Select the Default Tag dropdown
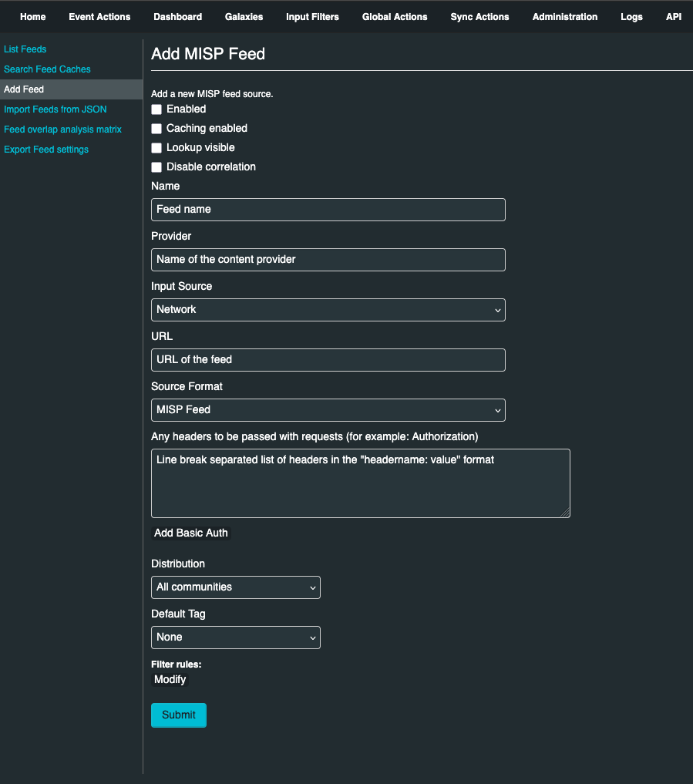 235,638
